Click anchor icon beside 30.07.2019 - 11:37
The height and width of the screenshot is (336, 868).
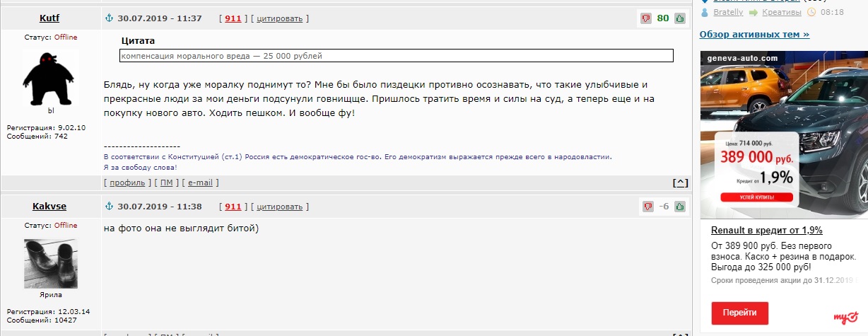[x=109, y=18]
